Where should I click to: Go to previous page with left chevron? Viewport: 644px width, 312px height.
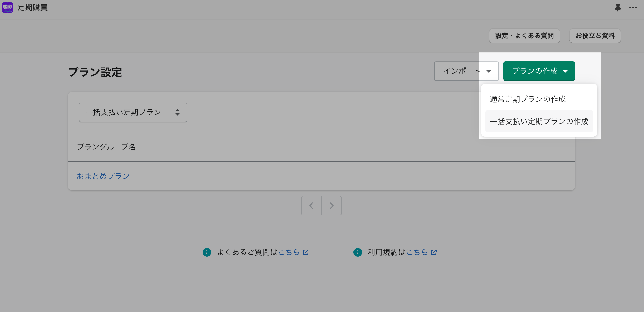(311, 206)
